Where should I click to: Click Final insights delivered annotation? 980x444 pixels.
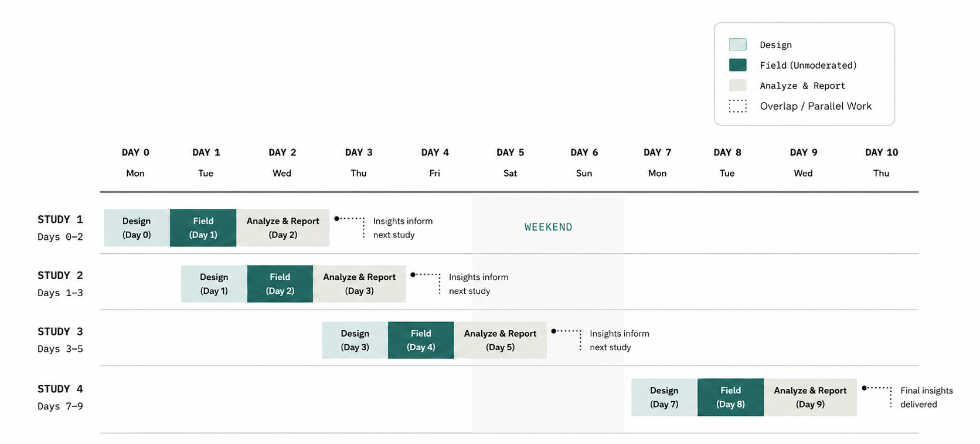click(x=927, y=397)
